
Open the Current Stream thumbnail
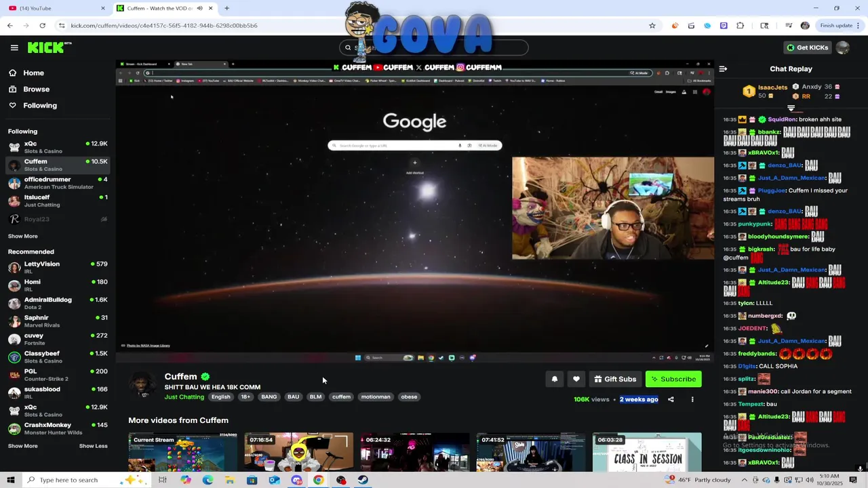pos(183,452)
